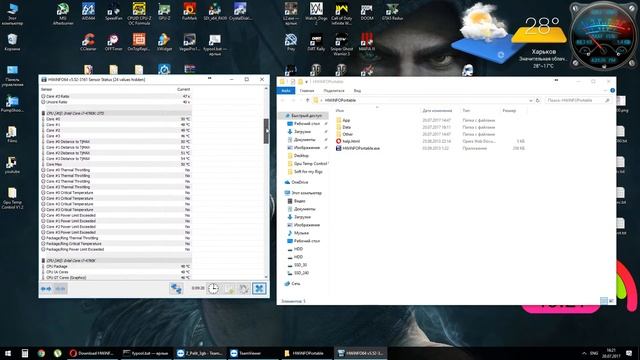Select SSD_240 drive in Explorer sidebar

tap(298, 273)
